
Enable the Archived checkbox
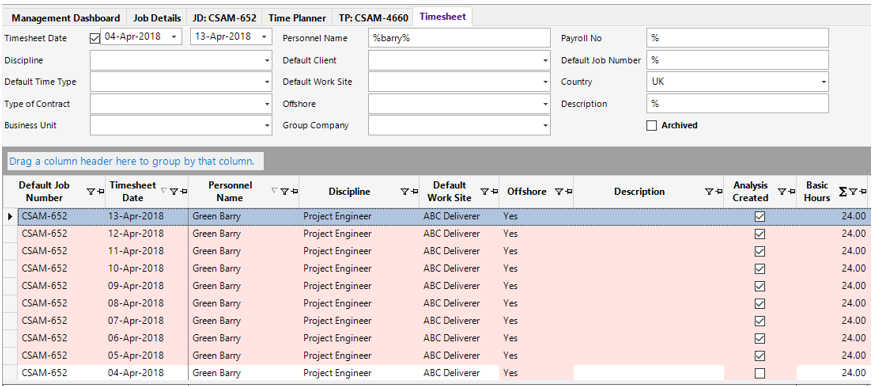point(652,126)
